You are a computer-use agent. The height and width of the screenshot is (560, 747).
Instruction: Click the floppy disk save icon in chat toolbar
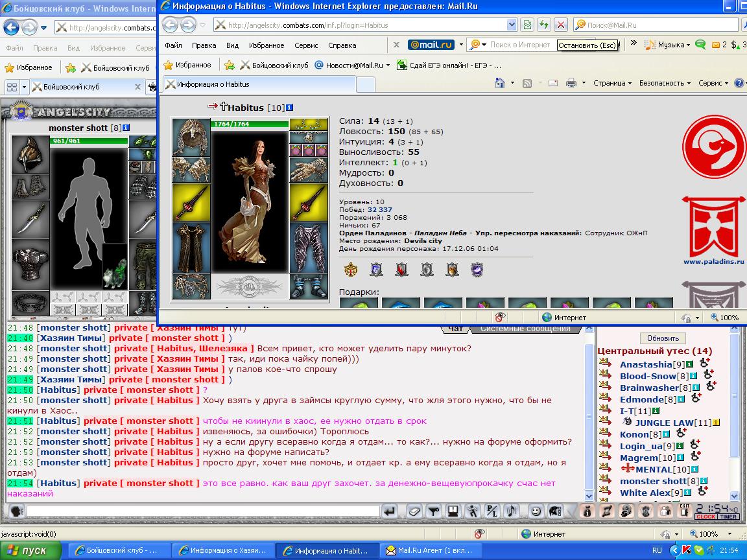(x=453, y=511)
